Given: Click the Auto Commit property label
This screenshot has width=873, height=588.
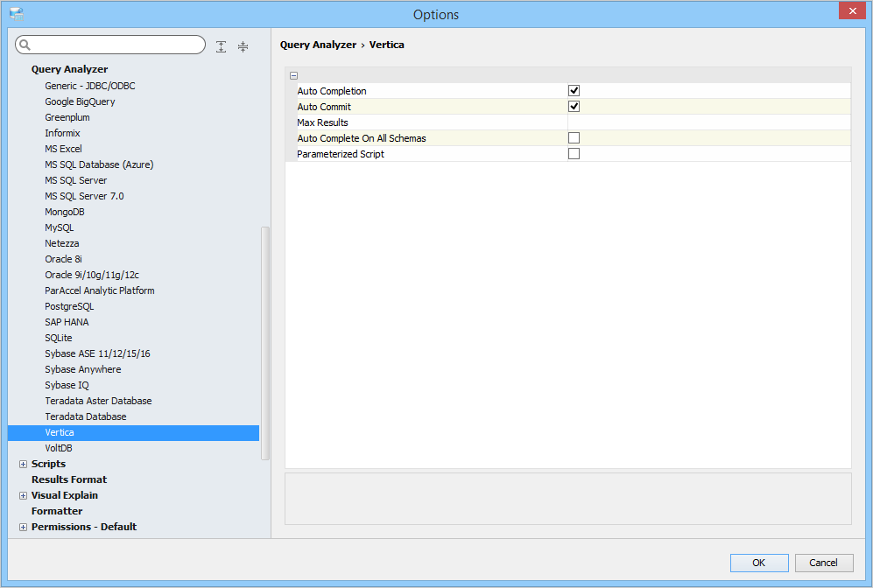Looking at the screenshot, I should tap(324, 107).
